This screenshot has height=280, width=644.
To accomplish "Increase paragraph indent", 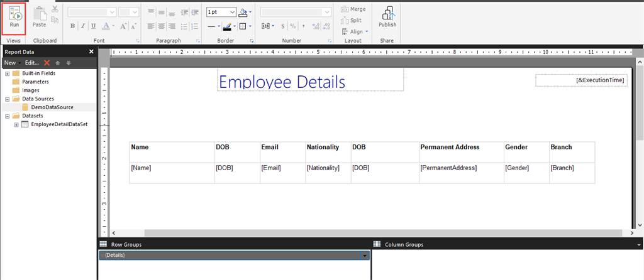I will (x=195, y=13).
